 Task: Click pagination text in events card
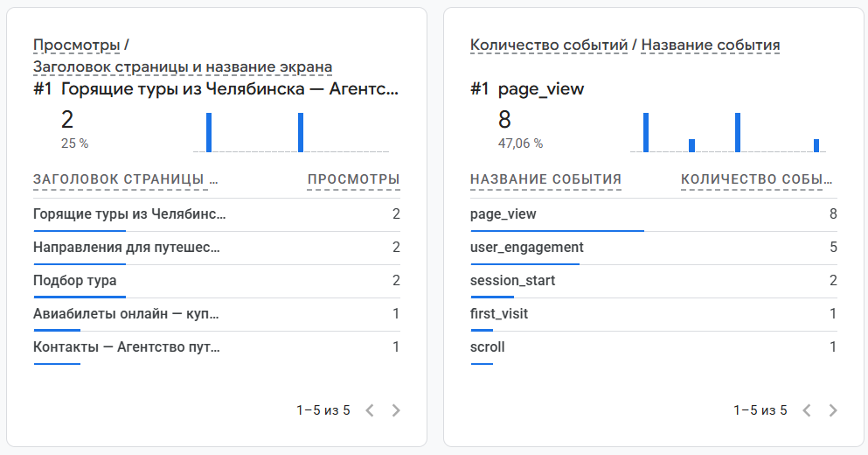tap(760, 410)
